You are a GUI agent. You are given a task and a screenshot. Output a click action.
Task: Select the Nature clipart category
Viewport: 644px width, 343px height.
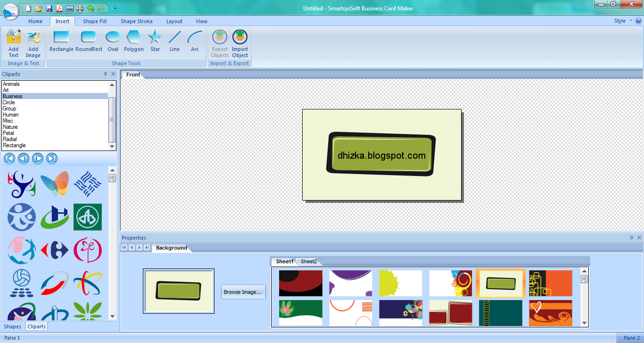10,127
